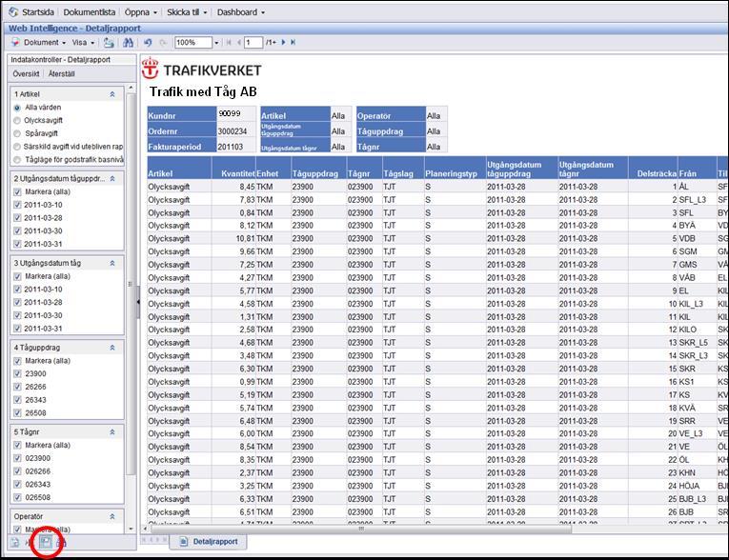Click the Delsträcka column header
Screen dimensions: 729x560
(653, 168)
